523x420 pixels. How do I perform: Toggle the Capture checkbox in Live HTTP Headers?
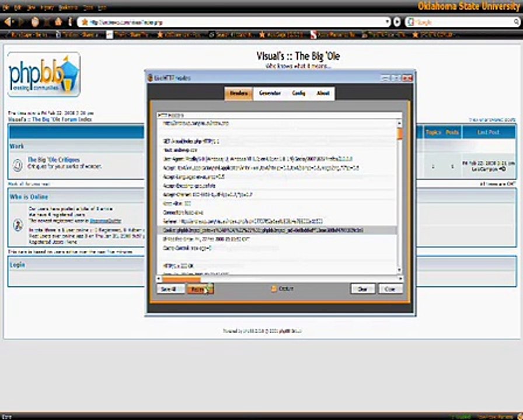pyautogui.click(x=274, y=289)
